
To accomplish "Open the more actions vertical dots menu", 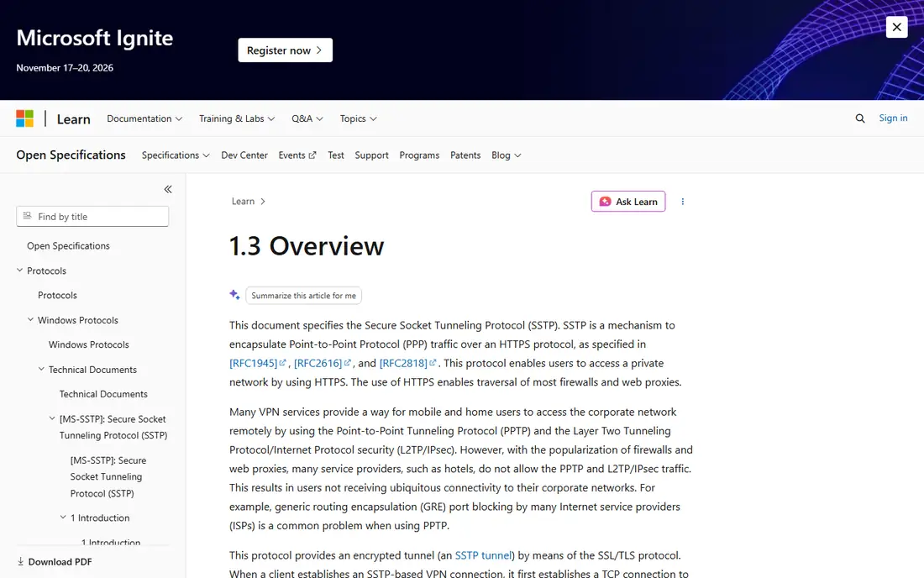I will coord(682,202).
